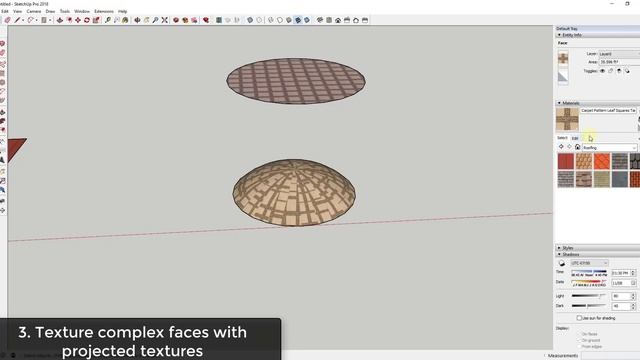
Task: Open the Roofing materials collection dropdown
Action: [x=609, y=147]
